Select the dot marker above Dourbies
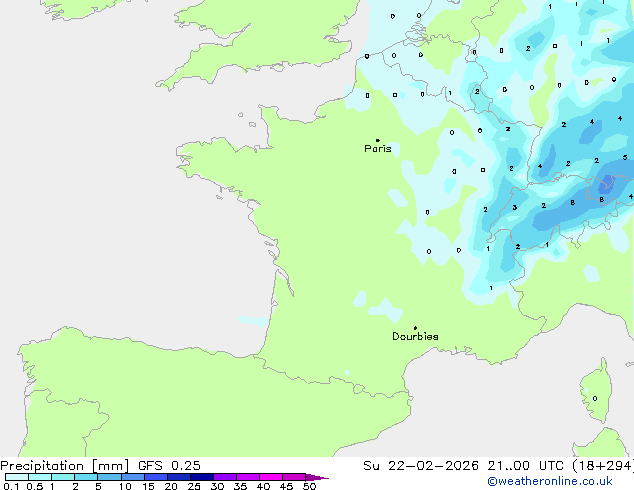Screen dimensions: 634x490 (x=415, y=328)
